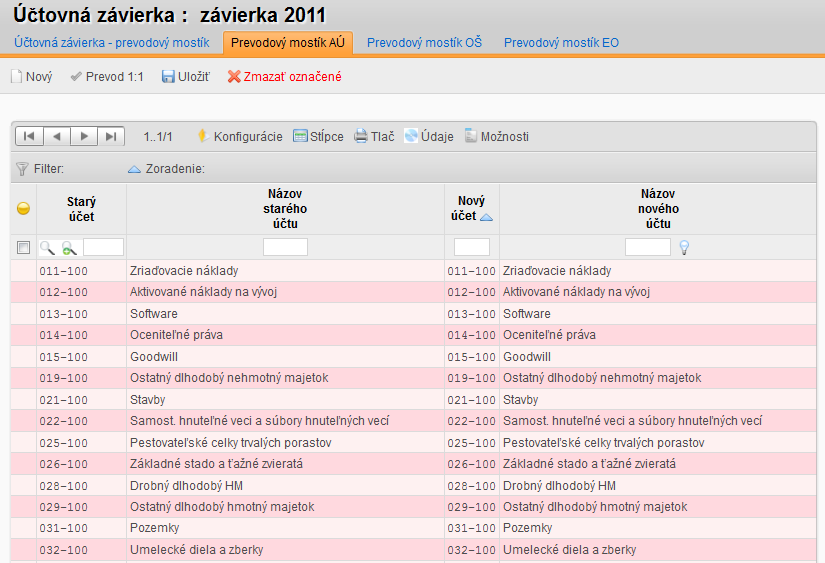Go to previous page of grid
Screen dimensions: 825x563
pyautogui.click(x=57, y=136)
